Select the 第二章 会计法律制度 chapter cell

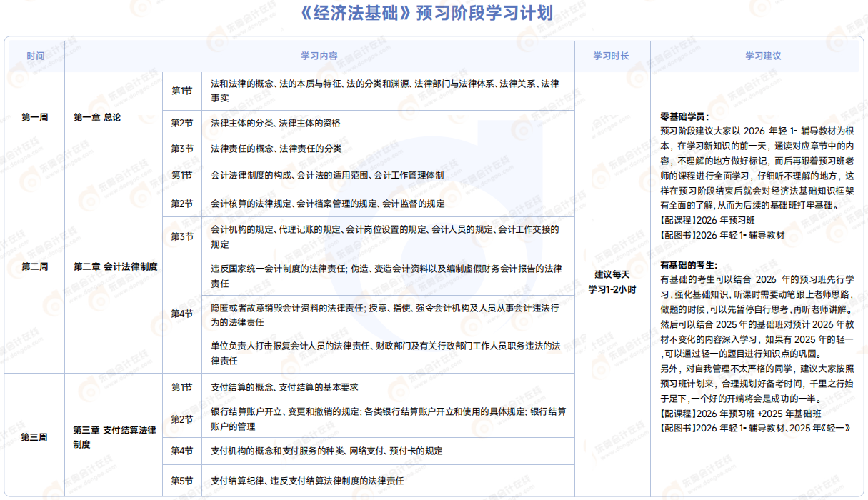click(115, 266)
